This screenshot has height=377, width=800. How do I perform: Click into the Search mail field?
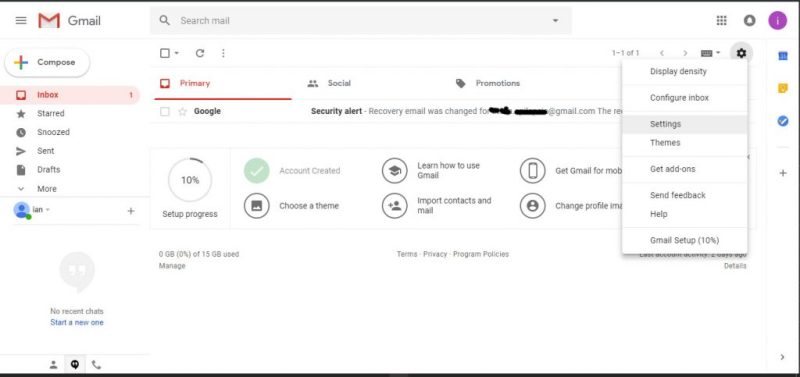(x=360, y=20)
